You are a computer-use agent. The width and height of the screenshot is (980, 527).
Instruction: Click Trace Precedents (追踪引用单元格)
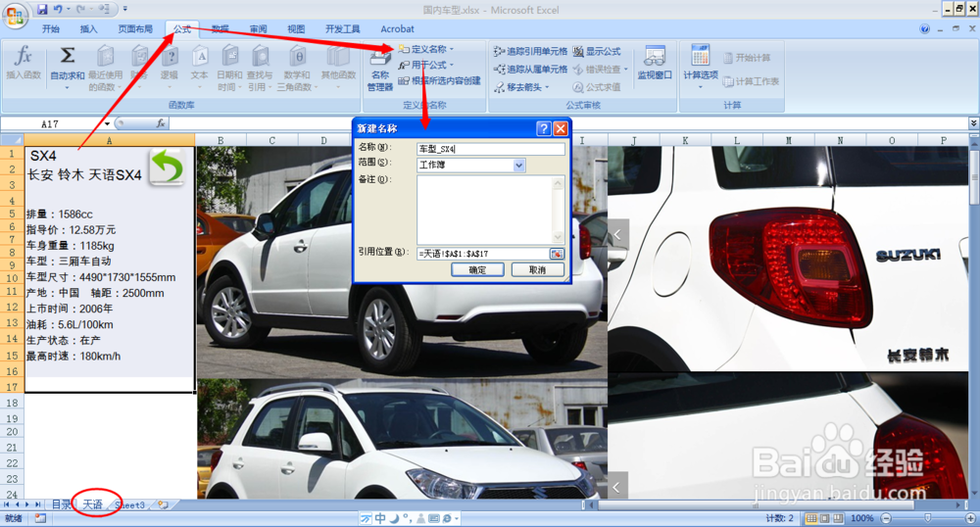pos(530,51)
